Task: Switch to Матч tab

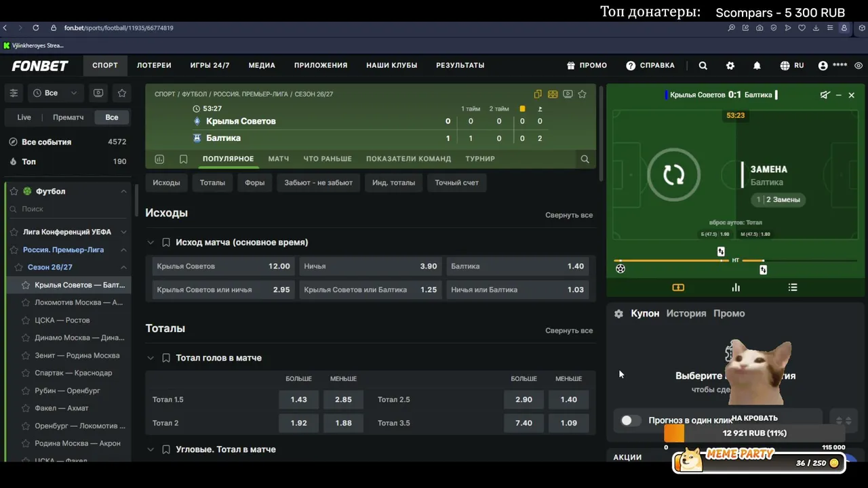Action: pyautogui.click(x=278, y=159)
